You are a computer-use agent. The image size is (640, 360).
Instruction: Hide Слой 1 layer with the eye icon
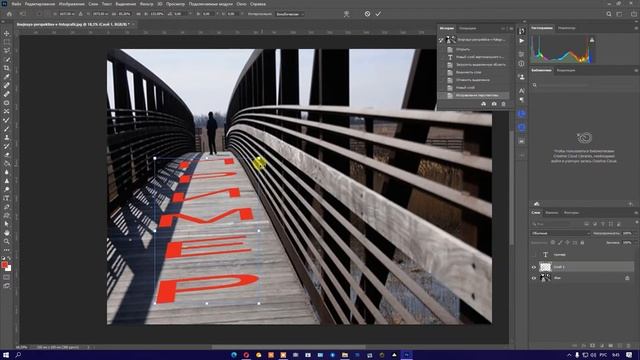coord(533,267)
